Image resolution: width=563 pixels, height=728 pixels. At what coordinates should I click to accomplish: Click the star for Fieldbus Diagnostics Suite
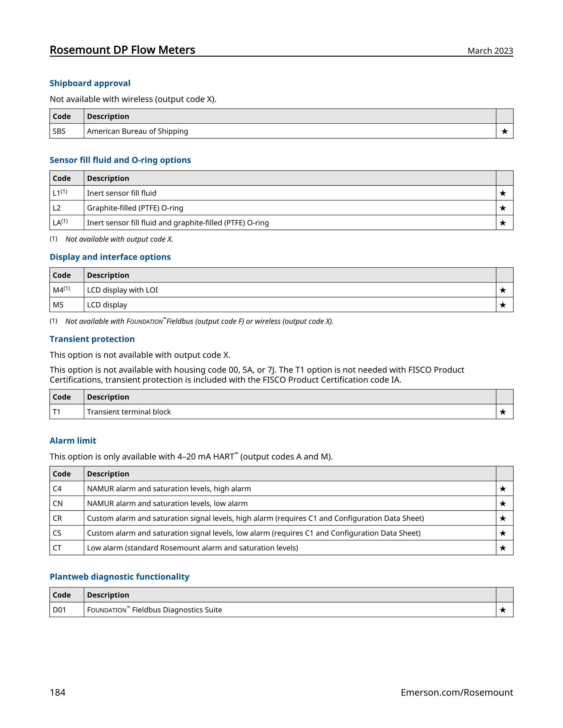coord(503,610)
